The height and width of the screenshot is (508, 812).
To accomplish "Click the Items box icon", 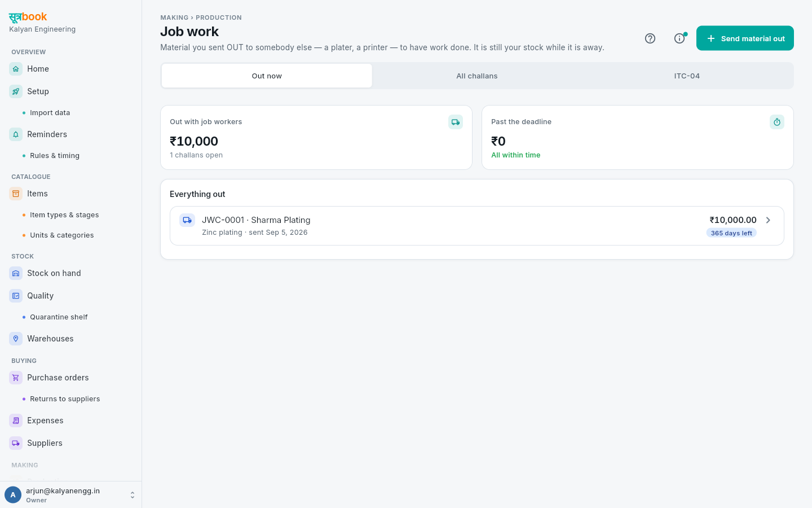I will [x=16, y=194].
